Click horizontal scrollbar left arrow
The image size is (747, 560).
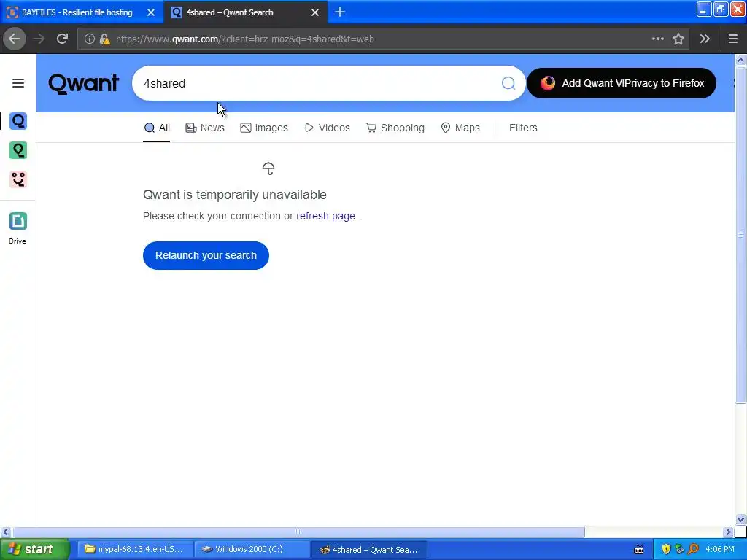(5, 532)
